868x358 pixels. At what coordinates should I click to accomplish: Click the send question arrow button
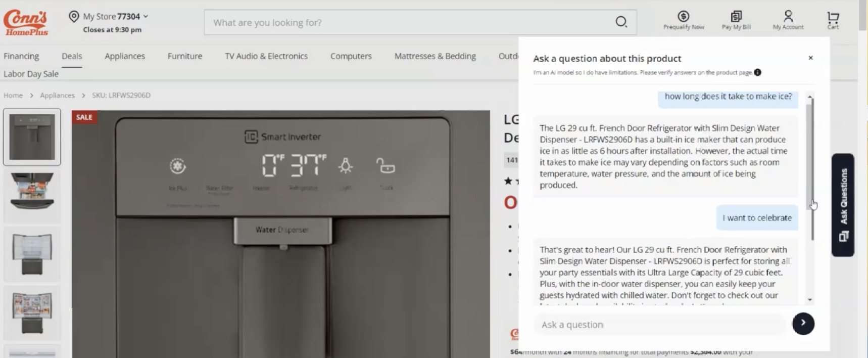tap(803, 323)
